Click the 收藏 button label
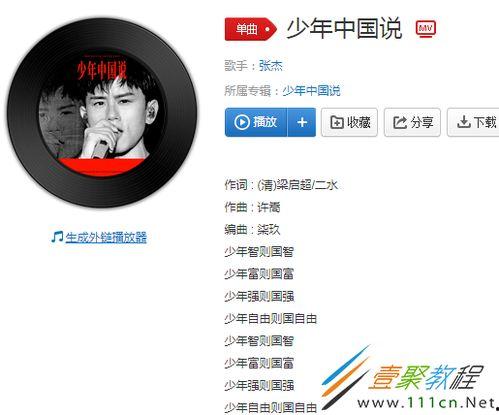 tap(359, 122)
